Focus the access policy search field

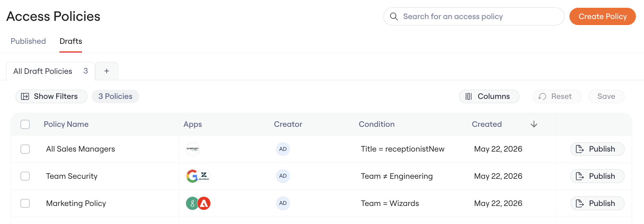474,17
